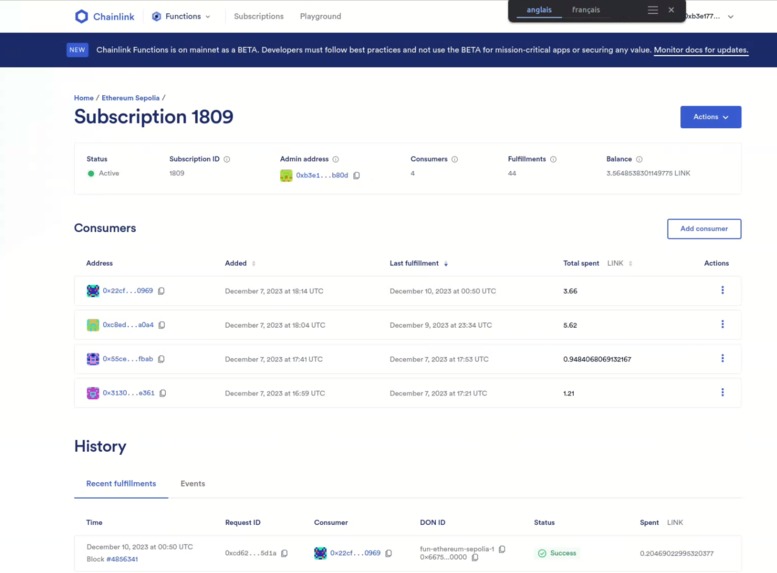Copy consumer address 0x22cf...0969 in Consumers table

click(x=161, y=291)
